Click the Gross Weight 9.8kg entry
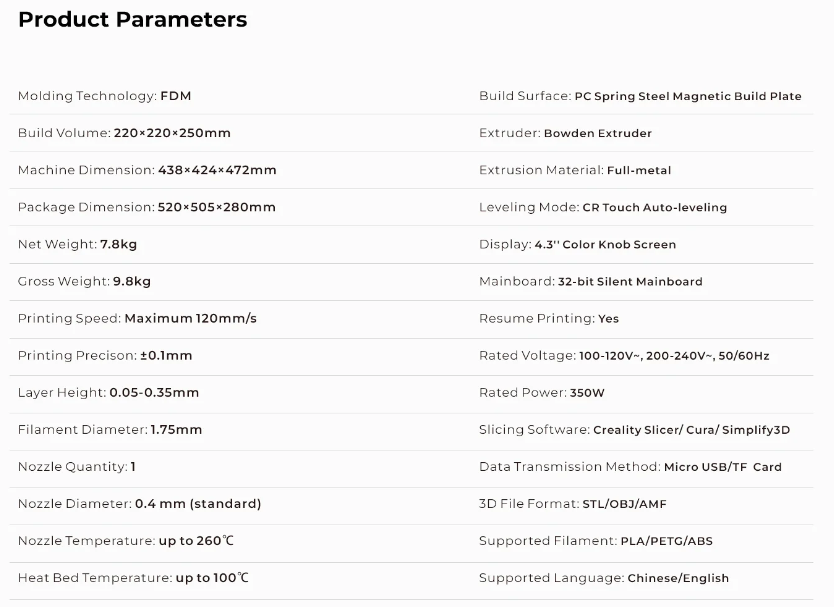Viewport: 834px width, 607px height. (x=84, y=281)
